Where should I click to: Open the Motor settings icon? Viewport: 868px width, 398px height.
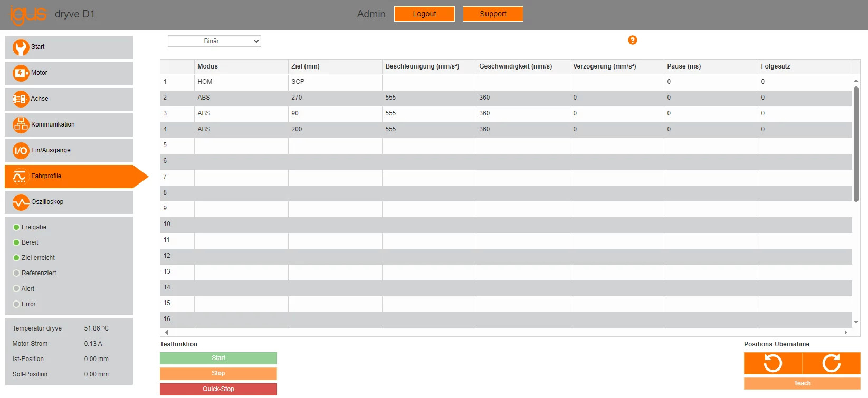point(21,73)
